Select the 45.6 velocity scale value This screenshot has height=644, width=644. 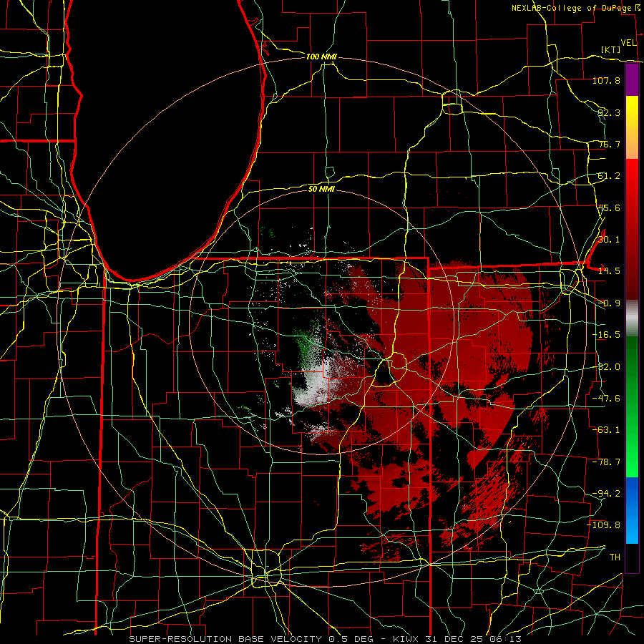coord(609,208)
